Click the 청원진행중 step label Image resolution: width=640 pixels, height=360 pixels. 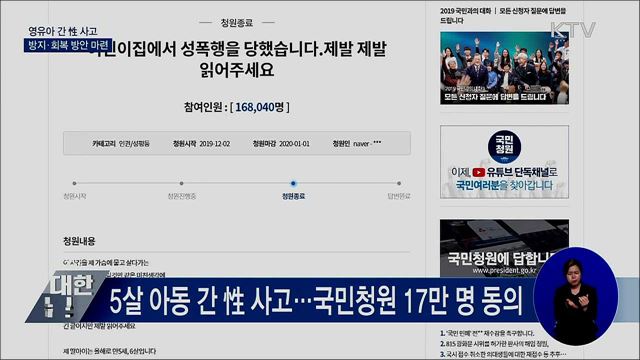click(182, 196)
